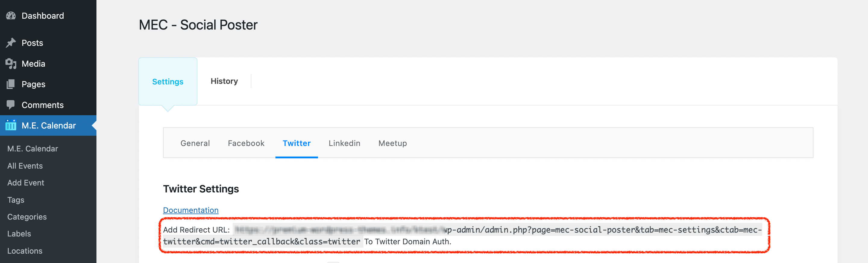Select the Facebook settings sub-tab
Screen dimensions: 868x263
pyautogui.click(x=246, y=143)
